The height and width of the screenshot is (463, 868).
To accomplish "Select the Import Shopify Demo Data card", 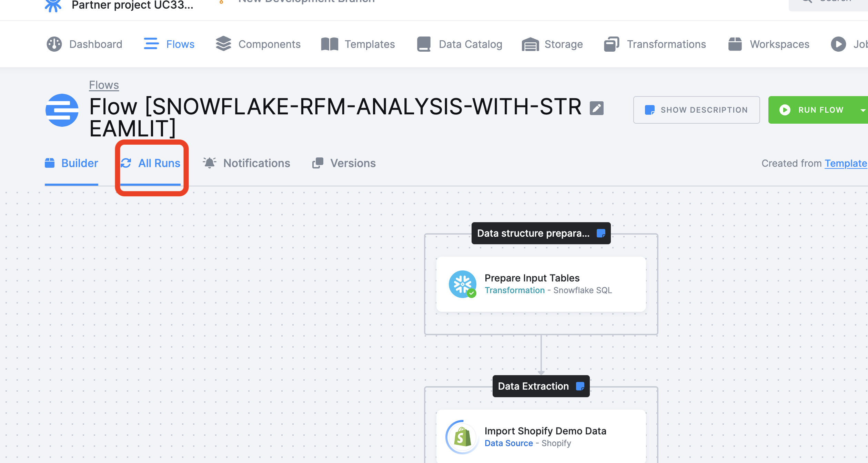I will 541,436.
